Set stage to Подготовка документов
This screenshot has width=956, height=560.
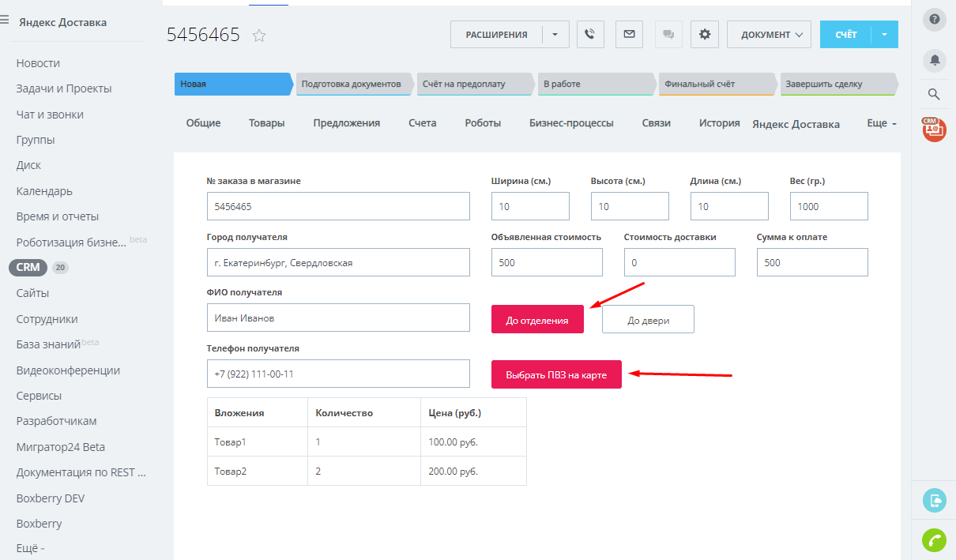click(355, 84)
